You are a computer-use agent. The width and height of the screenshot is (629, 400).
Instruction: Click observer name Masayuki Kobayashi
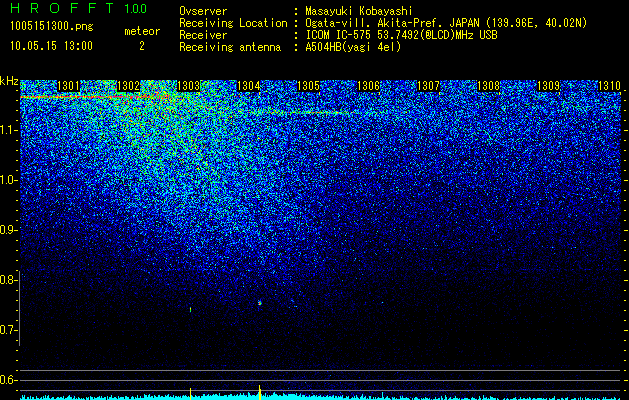tap(359, 11)
